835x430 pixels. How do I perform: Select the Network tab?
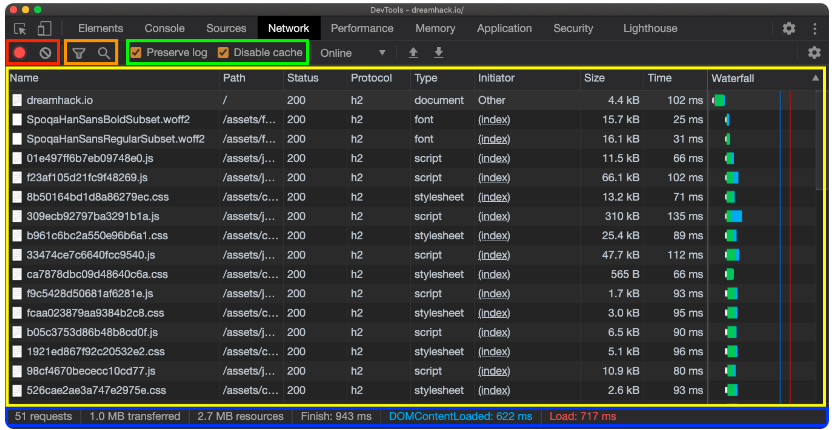[x=289, y=28]
